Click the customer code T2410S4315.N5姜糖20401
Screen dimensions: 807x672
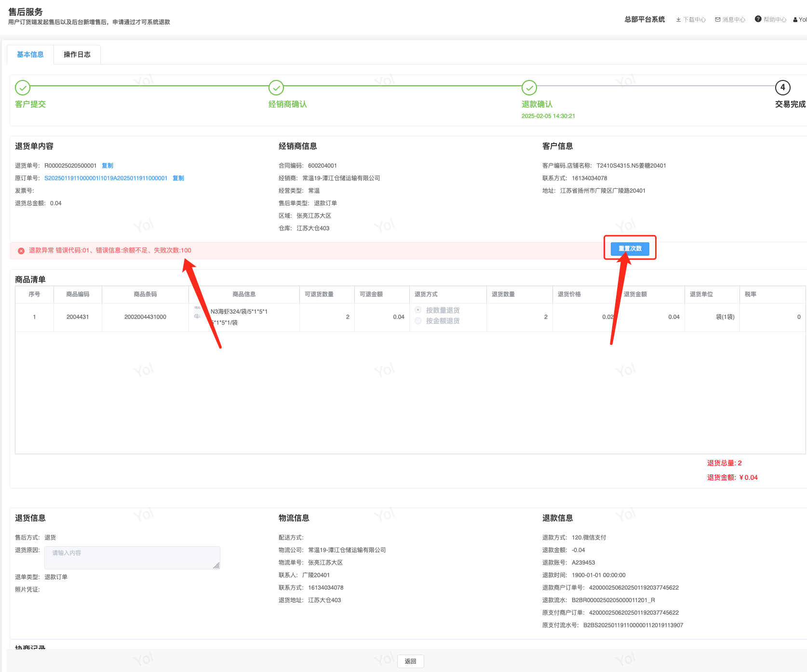click(632, 166)
